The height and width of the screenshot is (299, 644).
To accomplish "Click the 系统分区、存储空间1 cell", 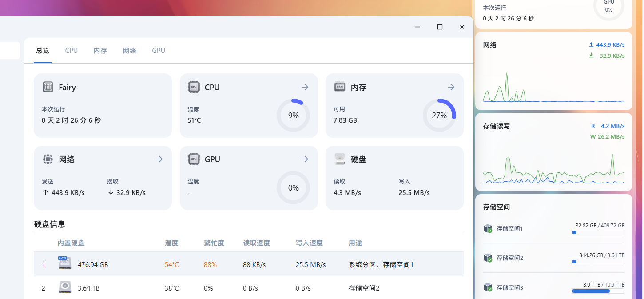I will pyautogui.click(x=381, y=264).
